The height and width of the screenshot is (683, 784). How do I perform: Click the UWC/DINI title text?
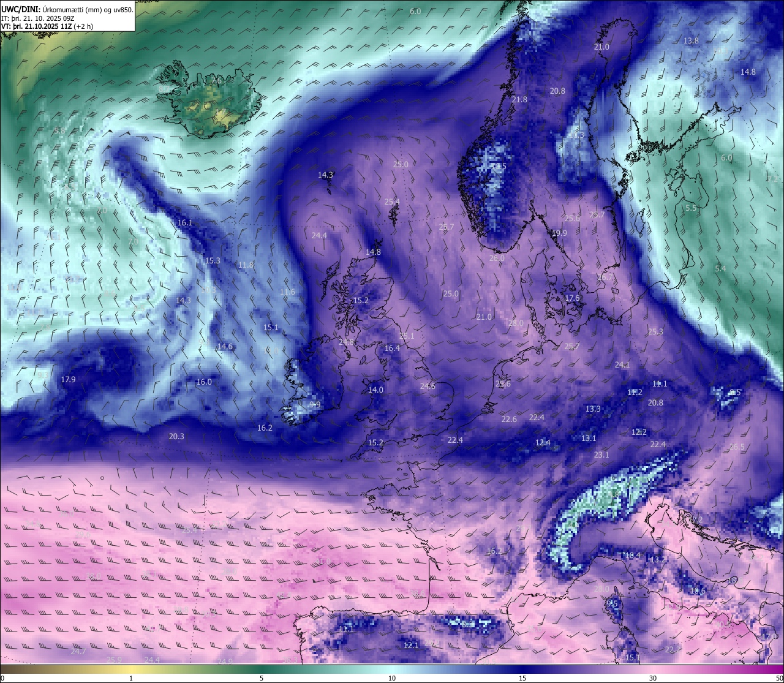(67, 10)
